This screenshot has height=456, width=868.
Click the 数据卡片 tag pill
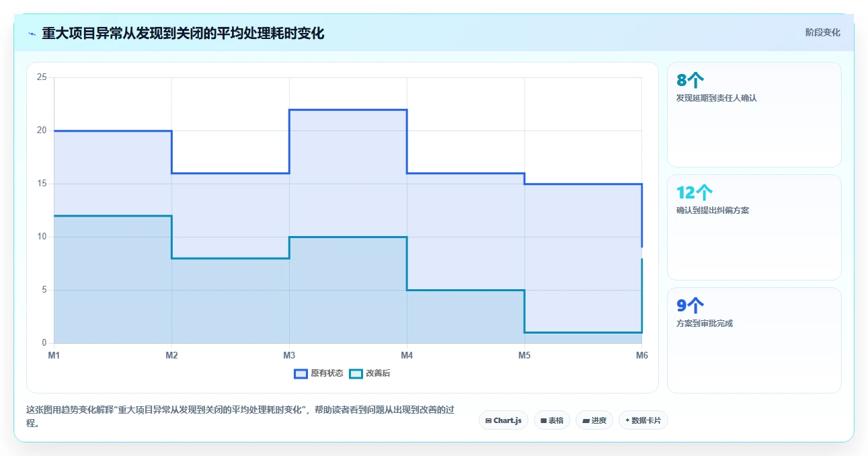point(643,420)
